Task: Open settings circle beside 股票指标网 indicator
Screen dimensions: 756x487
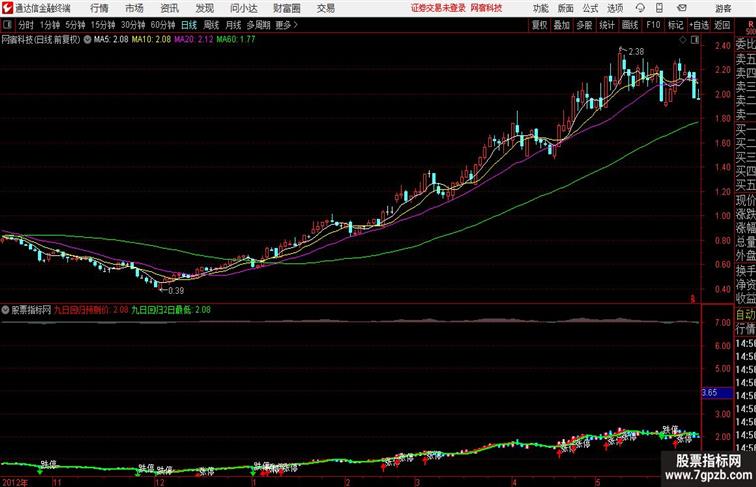Action: [5, 310]
